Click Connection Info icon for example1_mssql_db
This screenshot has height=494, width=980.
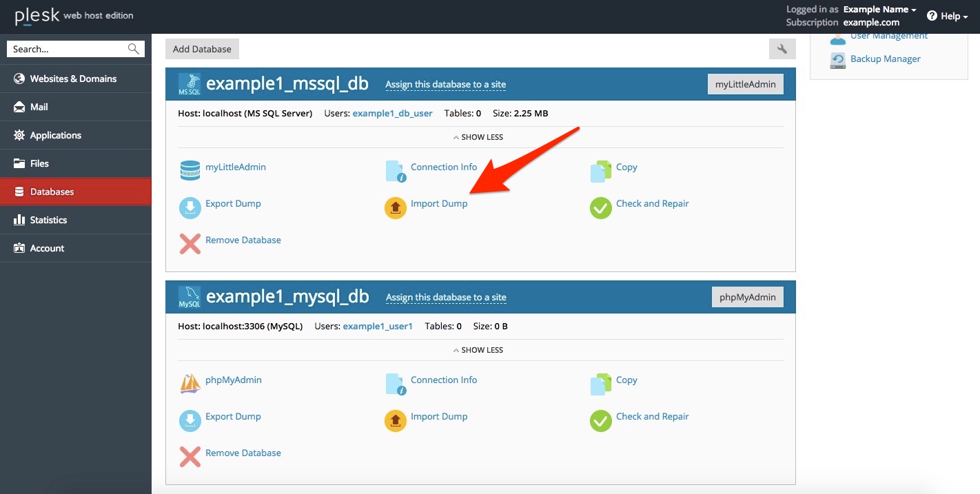[396, 171]
